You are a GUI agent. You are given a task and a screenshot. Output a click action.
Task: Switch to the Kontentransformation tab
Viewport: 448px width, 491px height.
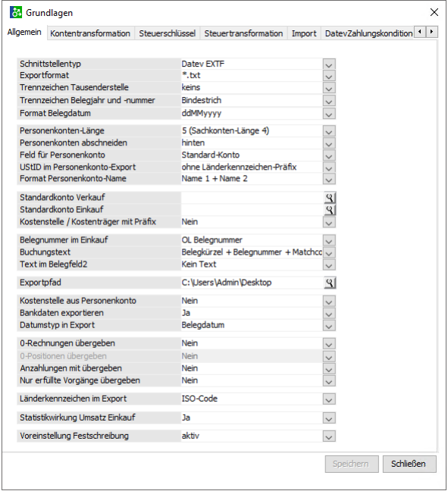click(90, 33)
